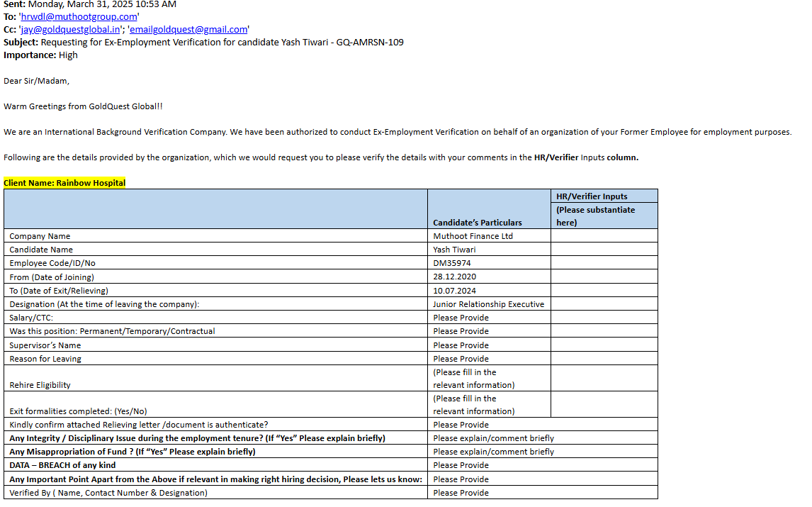Click the Supervisor's Name label
Viewport: 812px width, 507px height.
click(x=45, y=345)
